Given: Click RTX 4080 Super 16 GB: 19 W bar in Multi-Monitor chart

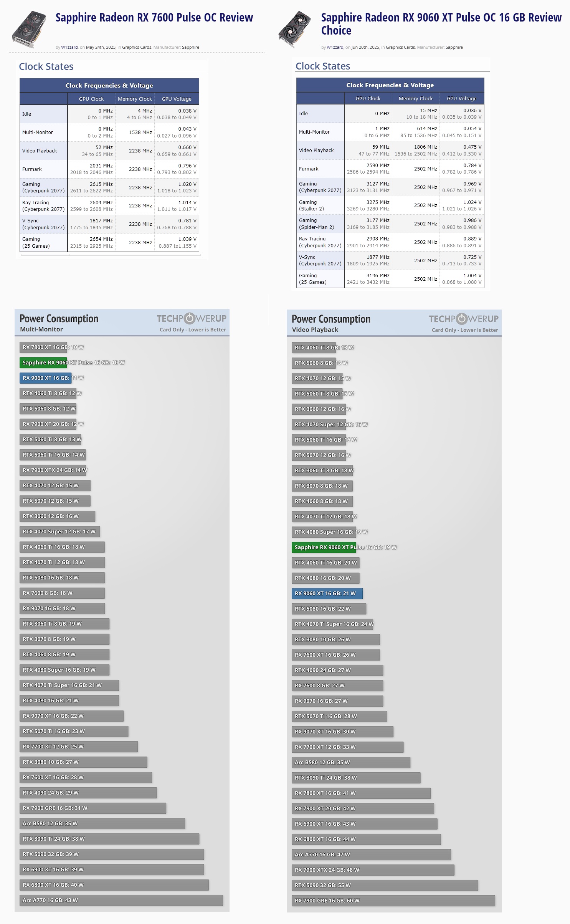Looking at the screenshot, I should pos(64,670).
